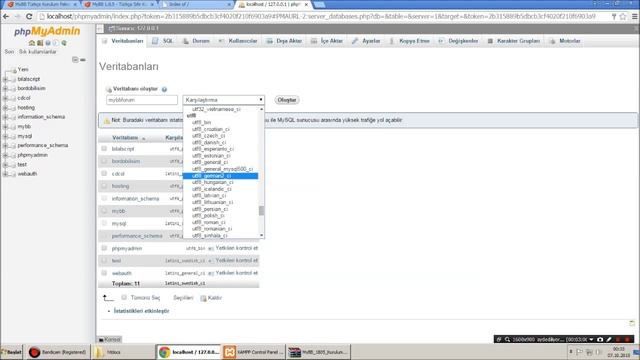Click Yeni in the navigation tree
The height and width of the screenshot is (360, 640).
click(x=23, y=70)
